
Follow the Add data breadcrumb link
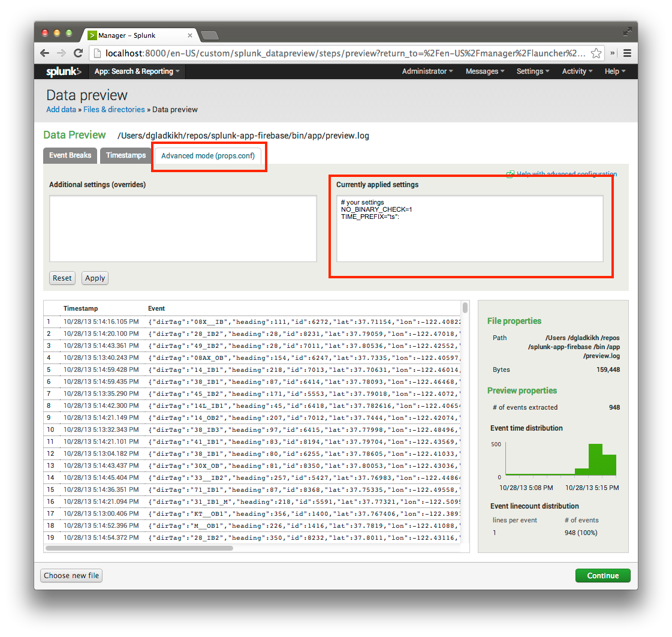click(61, 109)
